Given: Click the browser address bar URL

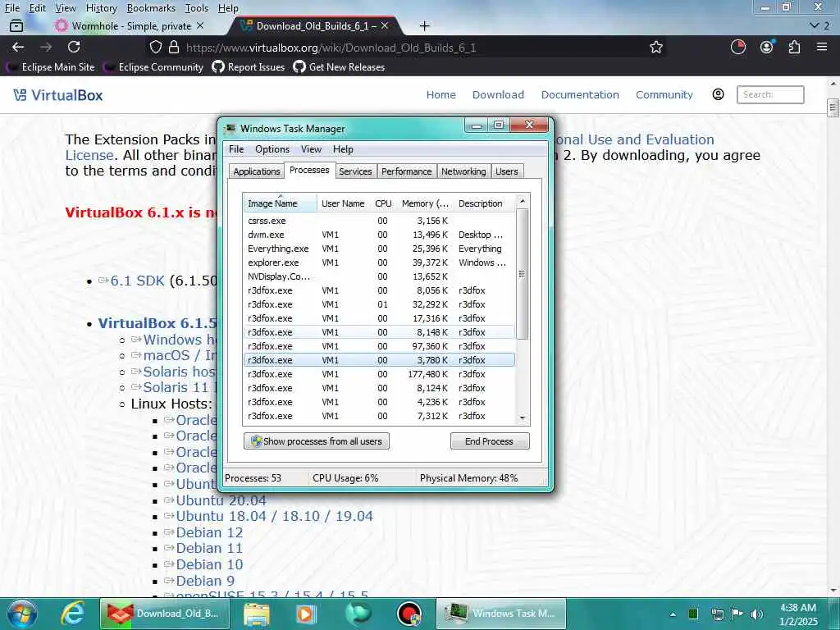Looking at the screenshot, I should click(x=331, y=48).
